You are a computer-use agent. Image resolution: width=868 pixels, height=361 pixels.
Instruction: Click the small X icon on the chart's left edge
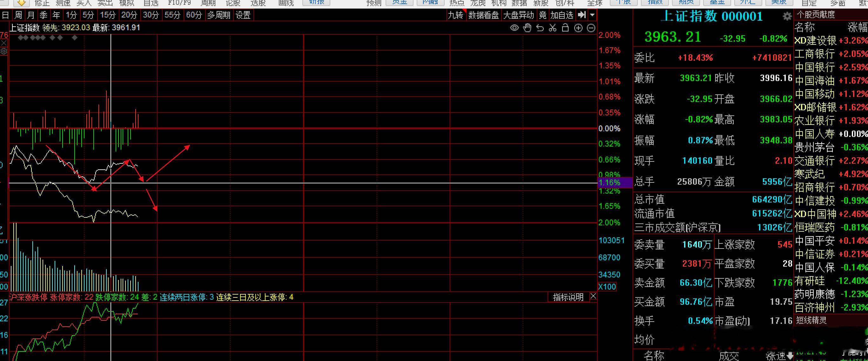point(4,43)
